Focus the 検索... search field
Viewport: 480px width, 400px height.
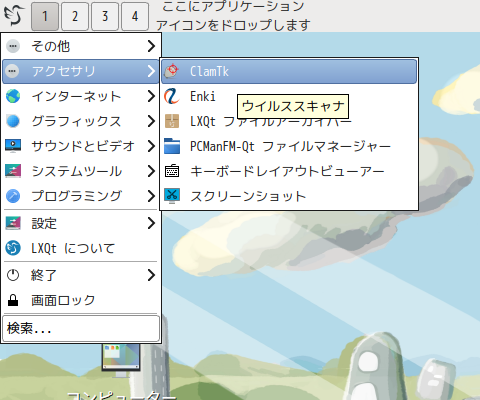[x=81, y=329]
